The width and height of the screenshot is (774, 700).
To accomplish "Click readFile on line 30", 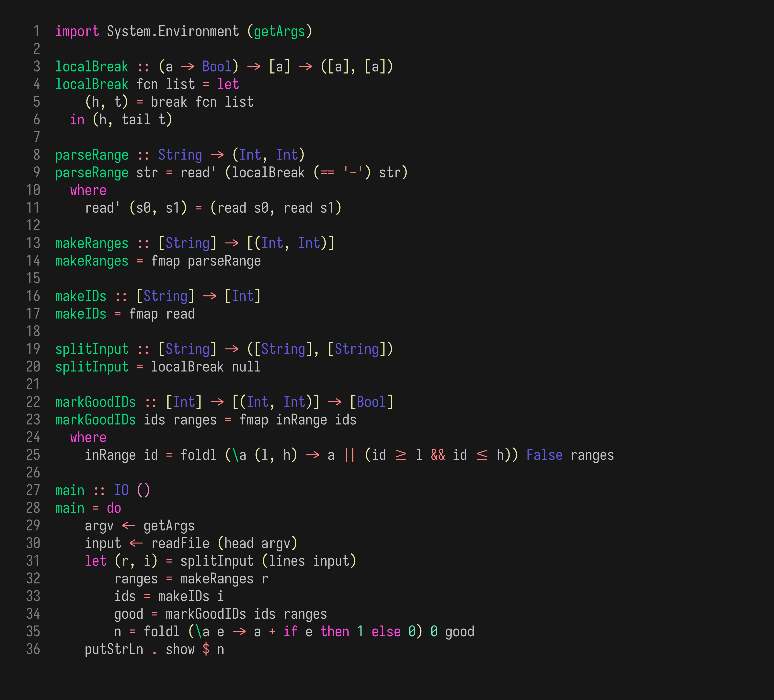I will coord(180,543).
